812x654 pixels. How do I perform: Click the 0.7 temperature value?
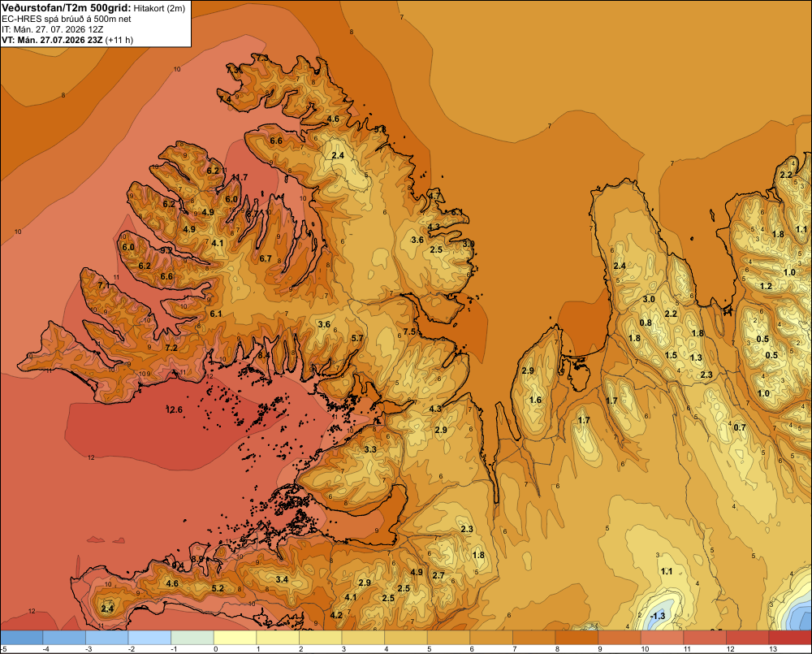(740, 427)
